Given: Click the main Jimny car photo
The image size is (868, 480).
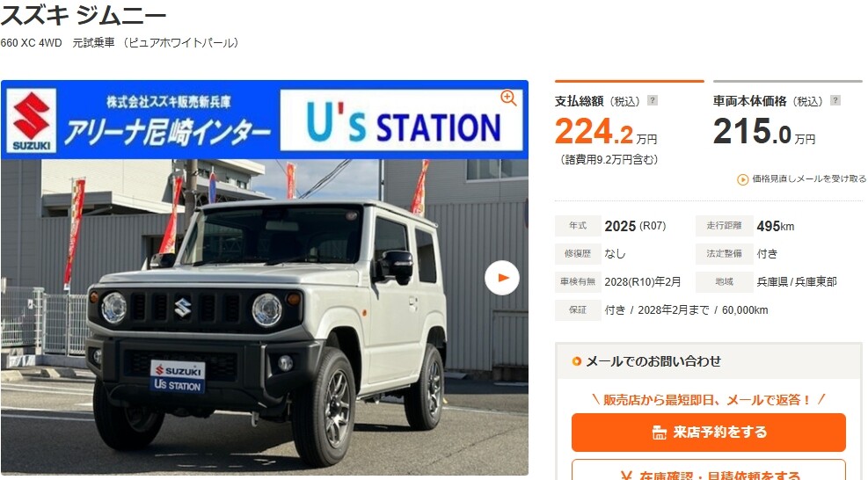Looking at the screenshot, I should coord(265,317).
